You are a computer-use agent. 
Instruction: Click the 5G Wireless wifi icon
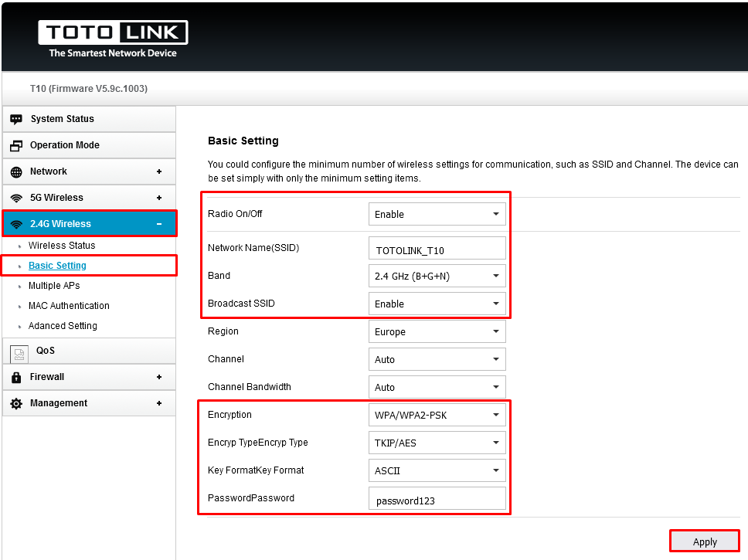pos(16,198)
